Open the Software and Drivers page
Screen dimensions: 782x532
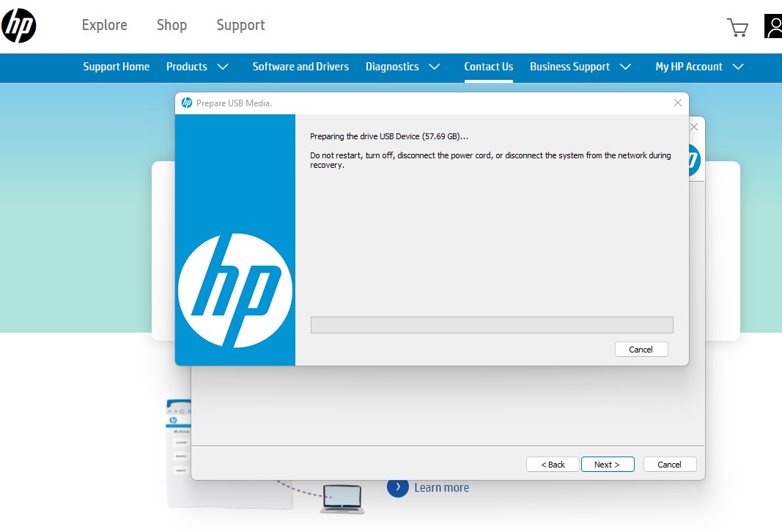pos(300,67)
